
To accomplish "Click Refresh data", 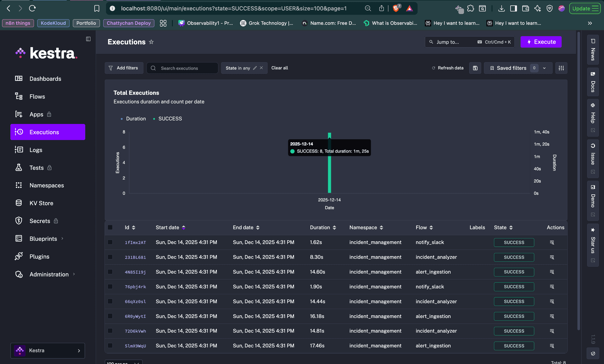I will [x=448, y=68].
